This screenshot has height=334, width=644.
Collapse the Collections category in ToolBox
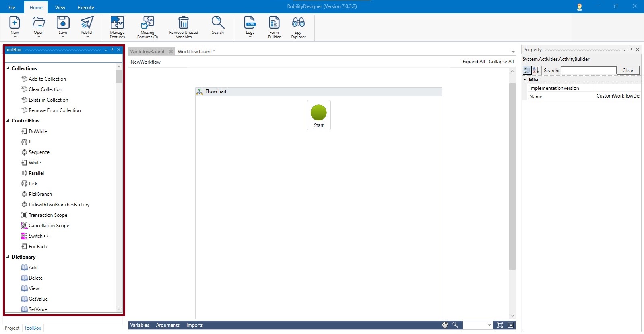tap(8, 68)
